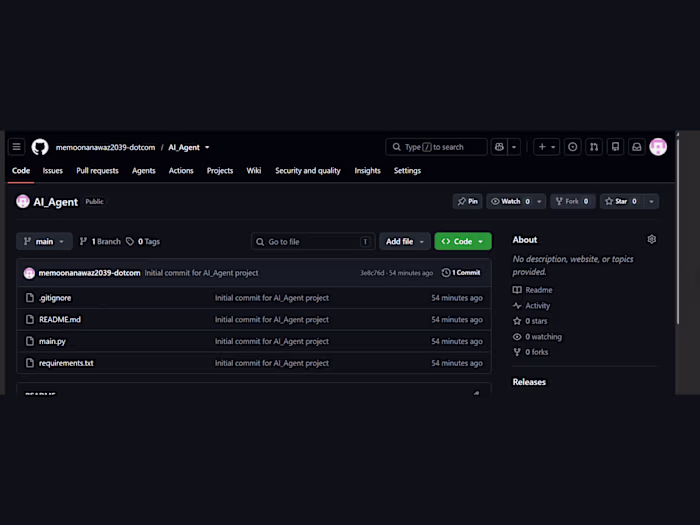Screen dimensions: 700x525
Task: Open the hamburger navigation menu
Action: (17, 147)
